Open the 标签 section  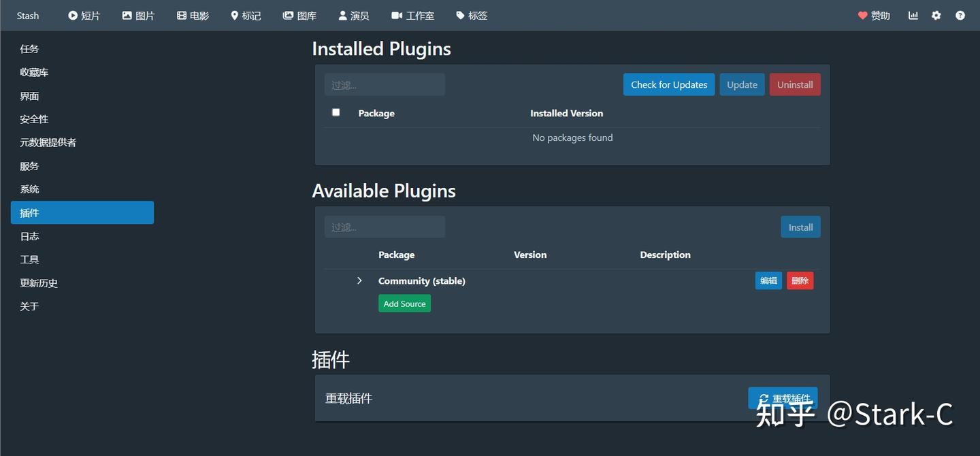(x=471, y=15)
